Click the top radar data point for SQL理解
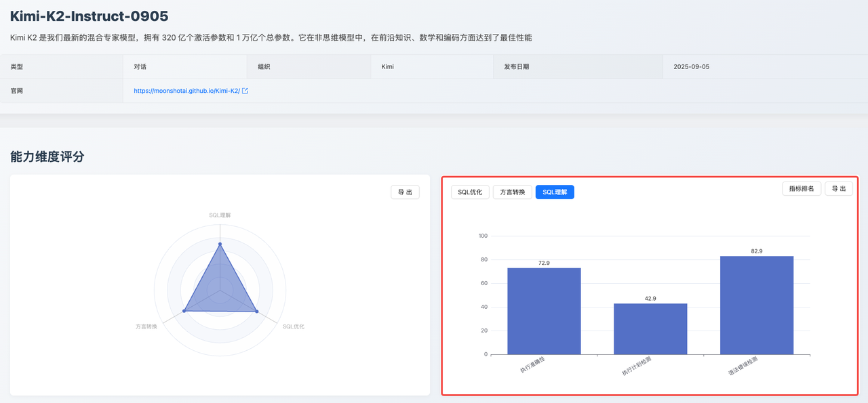Viewport: 868px width, 403px height. (220, 244)
